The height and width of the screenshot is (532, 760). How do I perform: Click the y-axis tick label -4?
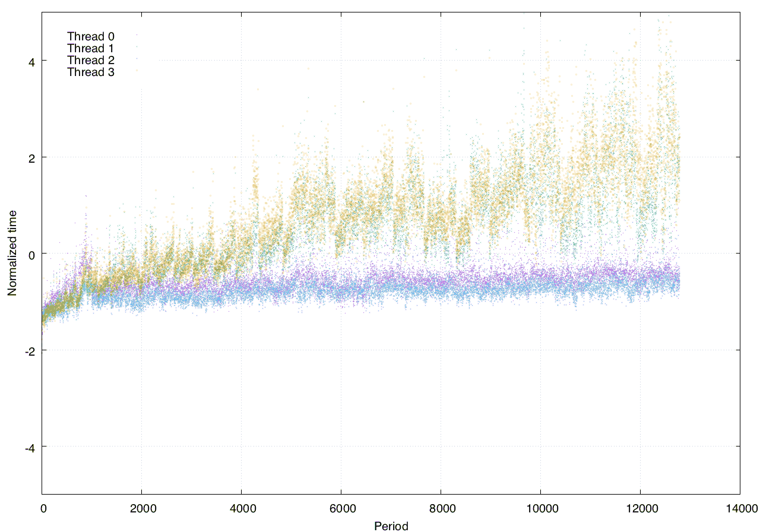30,448
